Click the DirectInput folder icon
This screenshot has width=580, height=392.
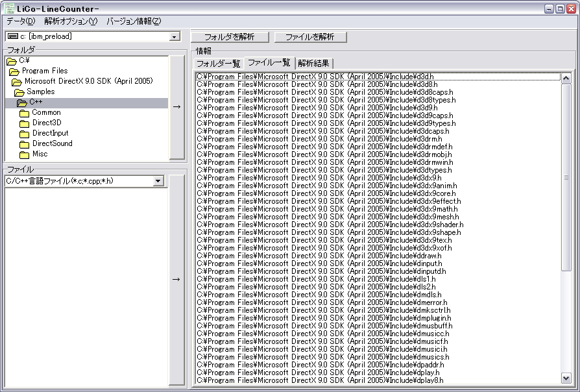(25, 134)
